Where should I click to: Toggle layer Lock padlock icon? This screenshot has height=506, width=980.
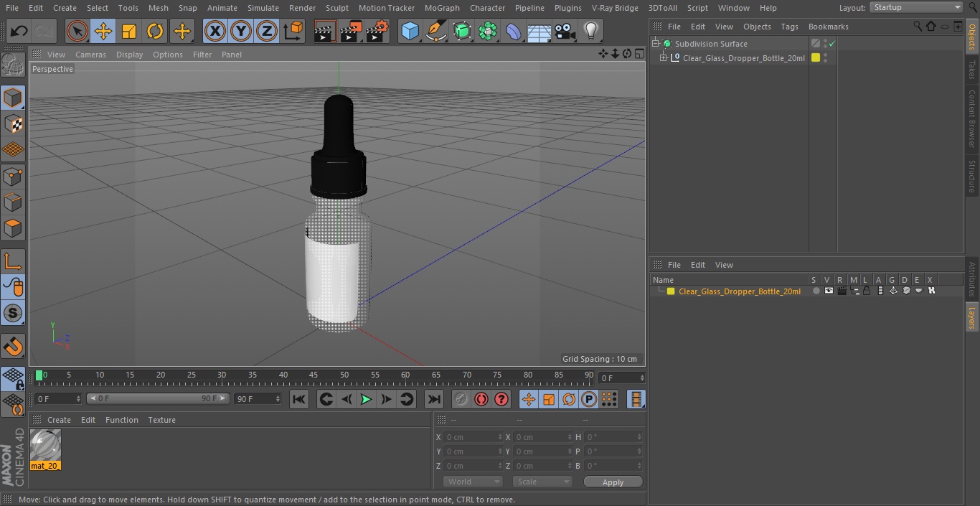coord(867,291)
